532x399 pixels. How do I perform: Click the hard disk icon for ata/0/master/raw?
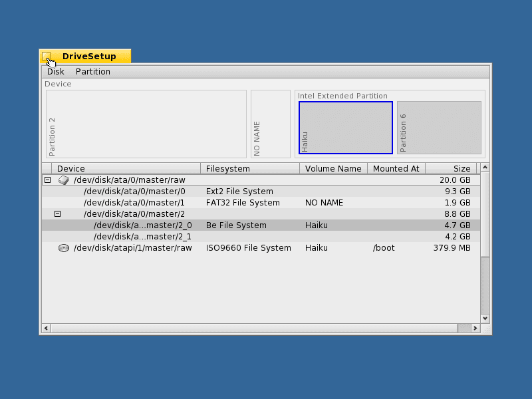pyautogui.click(x=63, y=180)
